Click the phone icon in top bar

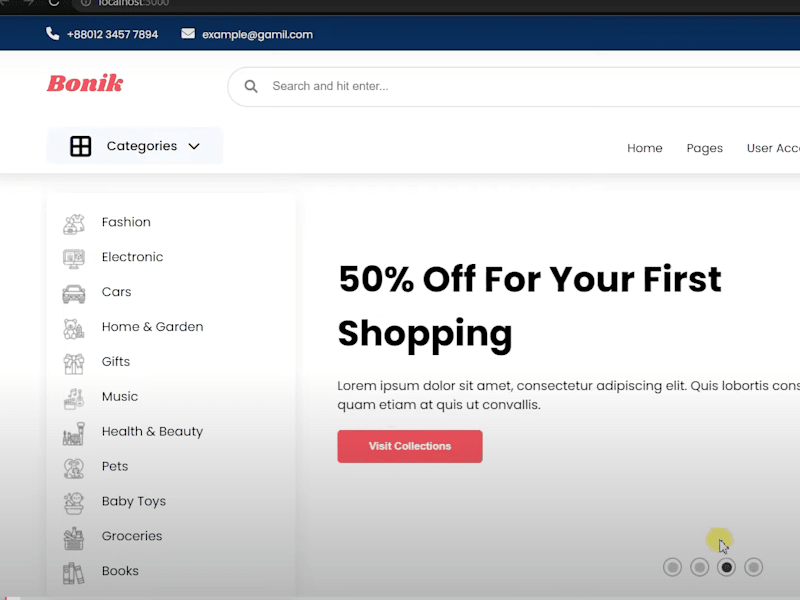click(52, 34)
